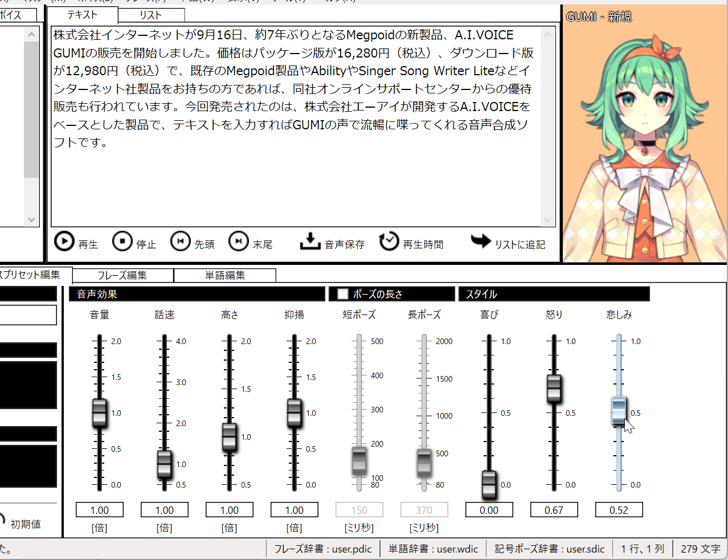The image size is (728, 560).
Task: Click the 高さ value field
Action: pos(230,510)
